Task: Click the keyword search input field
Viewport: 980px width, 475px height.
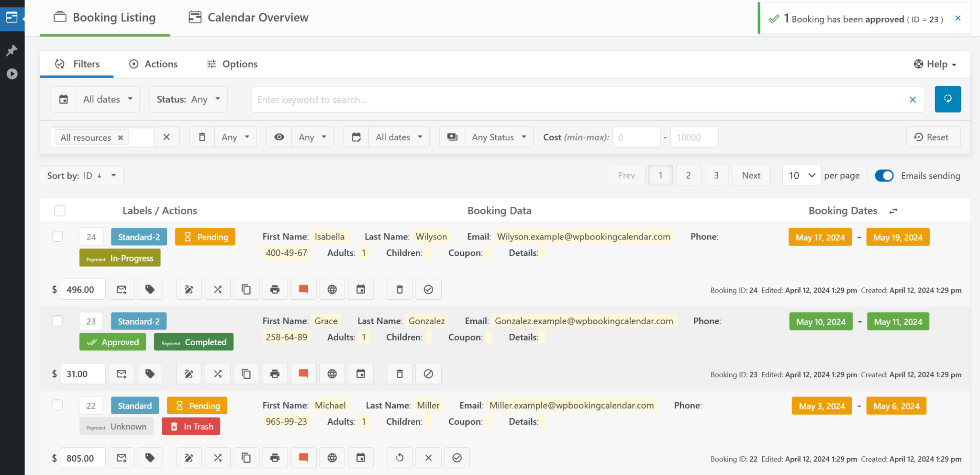Action: point(579,100)
